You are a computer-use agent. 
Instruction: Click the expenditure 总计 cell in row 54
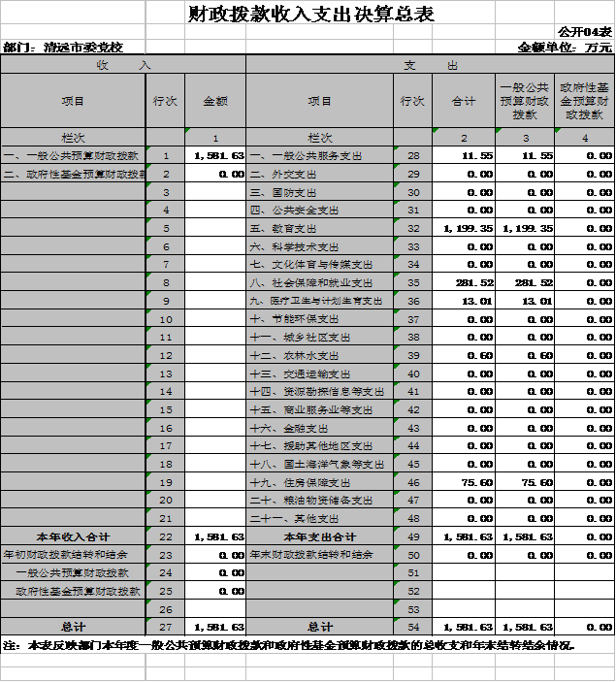tap(320, 627)
